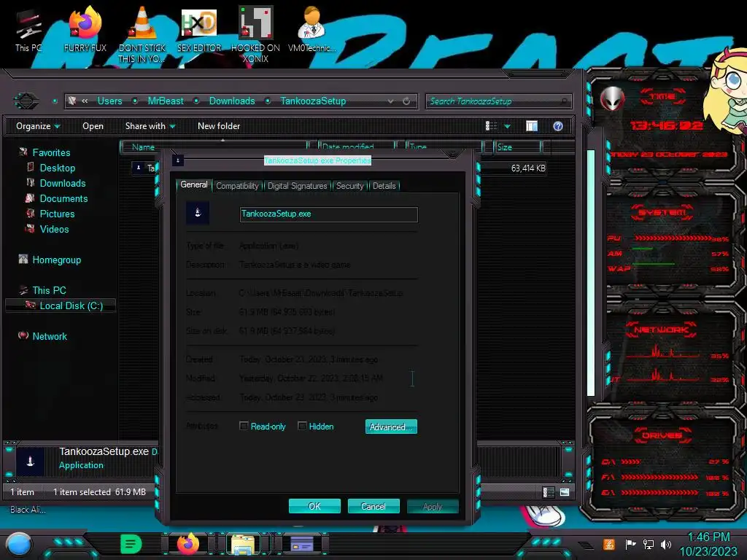Screen dimensions: 747x560
Task: Click New folder in Explorer toolbar
Action: tap(219, 126)
